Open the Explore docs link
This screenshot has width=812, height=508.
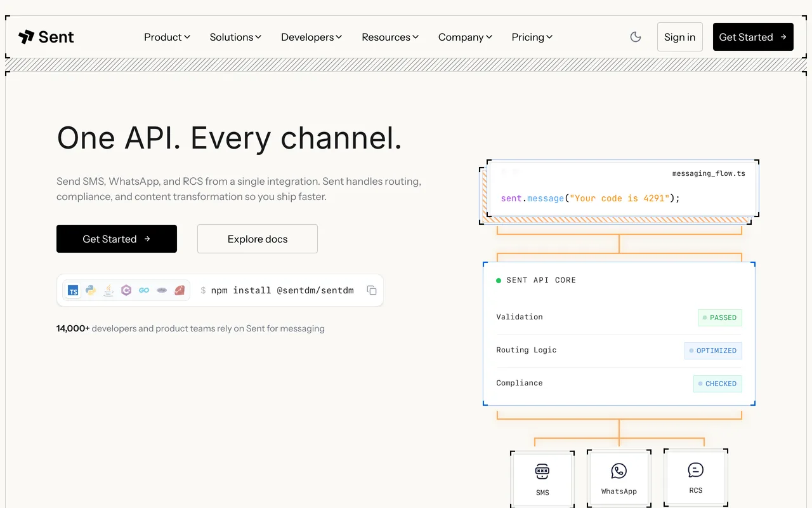click(258, 239)
